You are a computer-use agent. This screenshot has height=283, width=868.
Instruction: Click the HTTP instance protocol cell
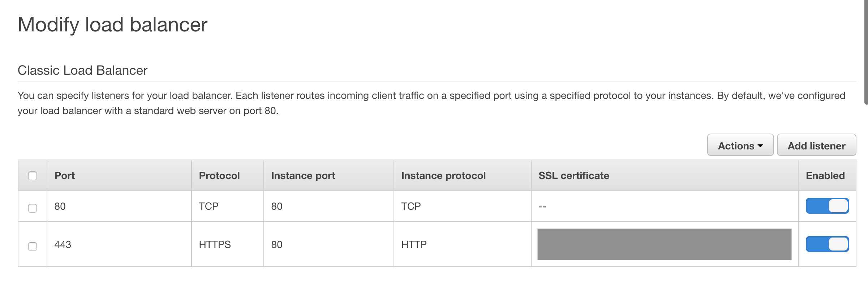(414, 244)
